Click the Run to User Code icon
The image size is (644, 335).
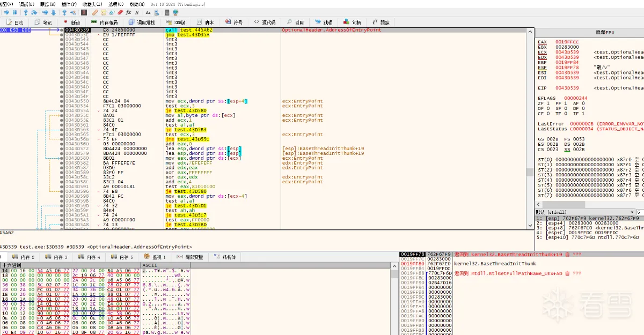click(x=73, y=12)
